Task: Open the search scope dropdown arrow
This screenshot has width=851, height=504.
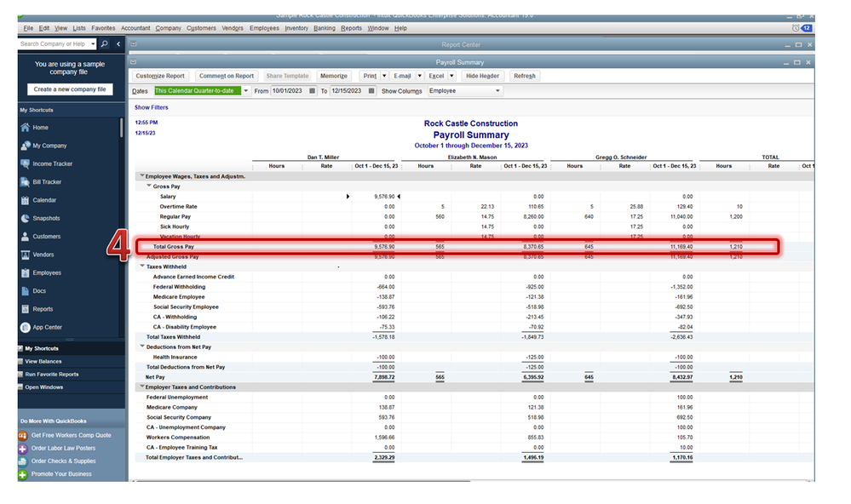Action: [93, 44]
